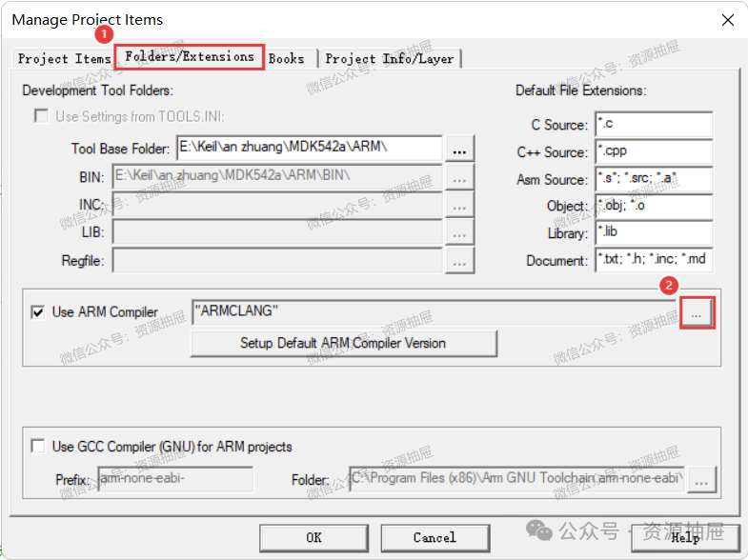Open the Project Info/Layer tab
Image resolution: width=748 pixels, height=560 pixels.
[x=390, y=59]
